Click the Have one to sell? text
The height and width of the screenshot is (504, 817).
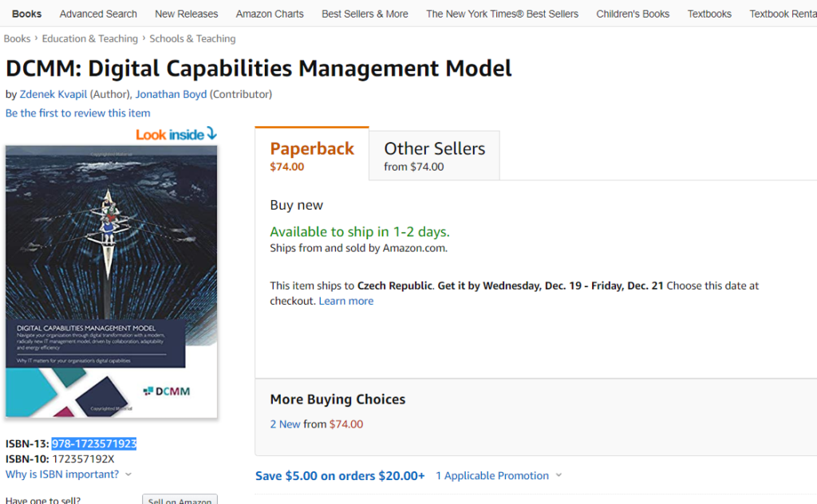tap(43, 500)
